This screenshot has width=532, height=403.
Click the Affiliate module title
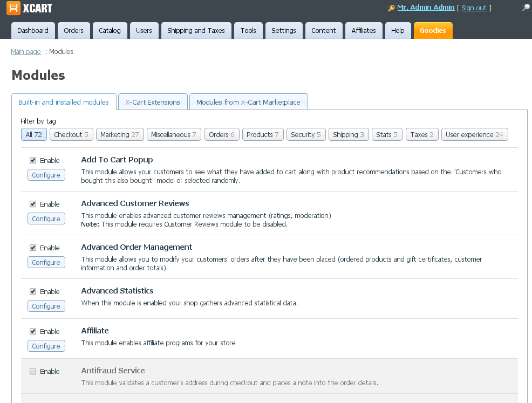[x=95, y=331]
